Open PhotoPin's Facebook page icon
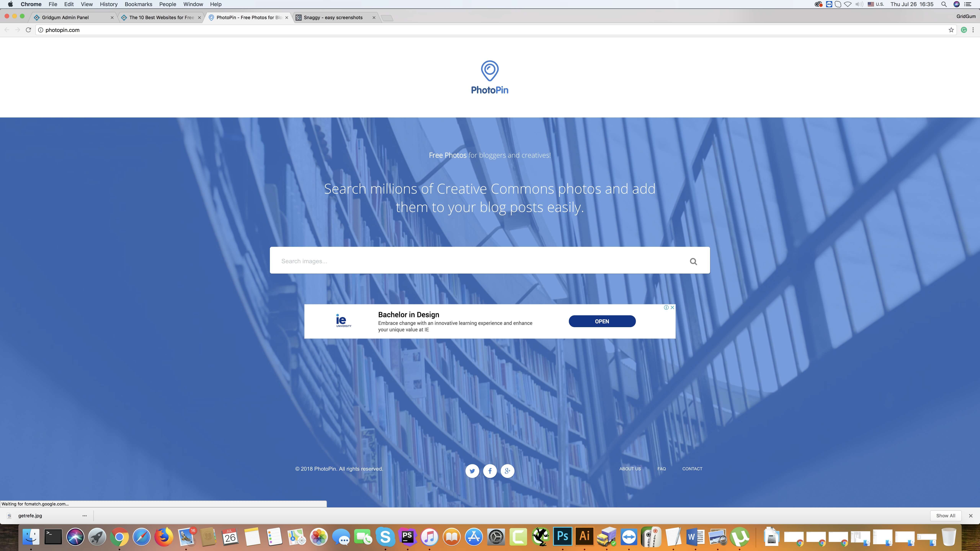The width and height of the screenshot is (980, 551). click(x=490, y=471)
